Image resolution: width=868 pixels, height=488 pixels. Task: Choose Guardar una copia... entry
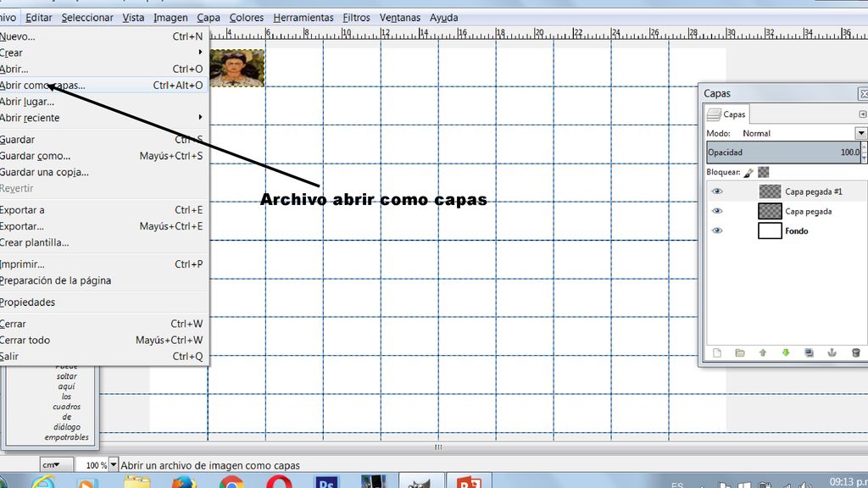[103, 172]
